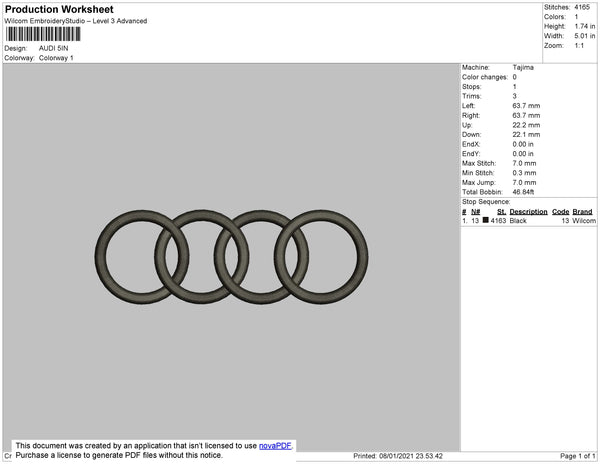The width and height of the screenshot is (600, 464).
Task: Click the machine value 'Tajima'
Action: click(x=523, y=67)
